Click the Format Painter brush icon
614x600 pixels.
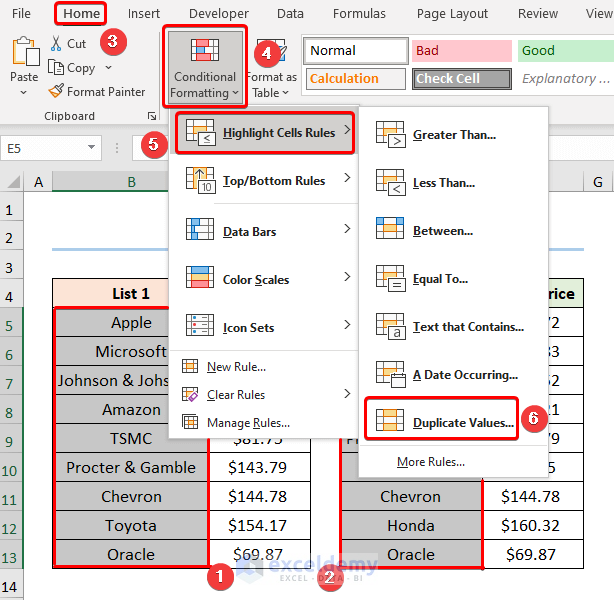pos(56,91)
